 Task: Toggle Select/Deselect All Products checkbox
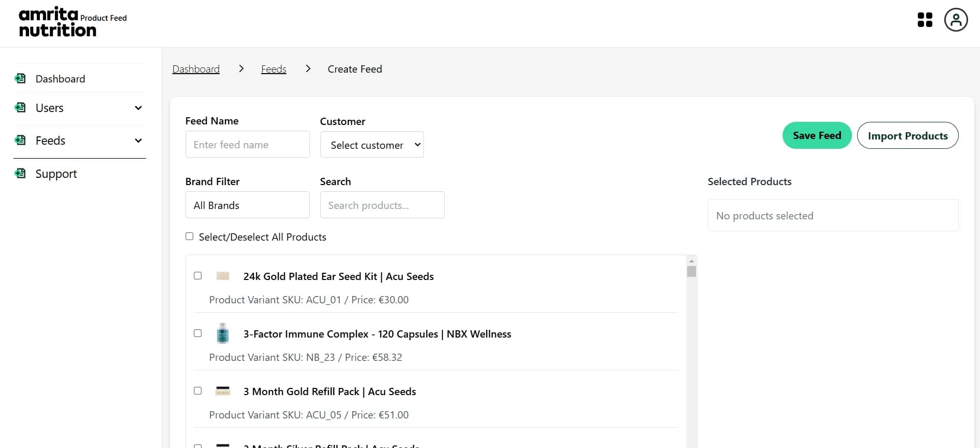190,236
